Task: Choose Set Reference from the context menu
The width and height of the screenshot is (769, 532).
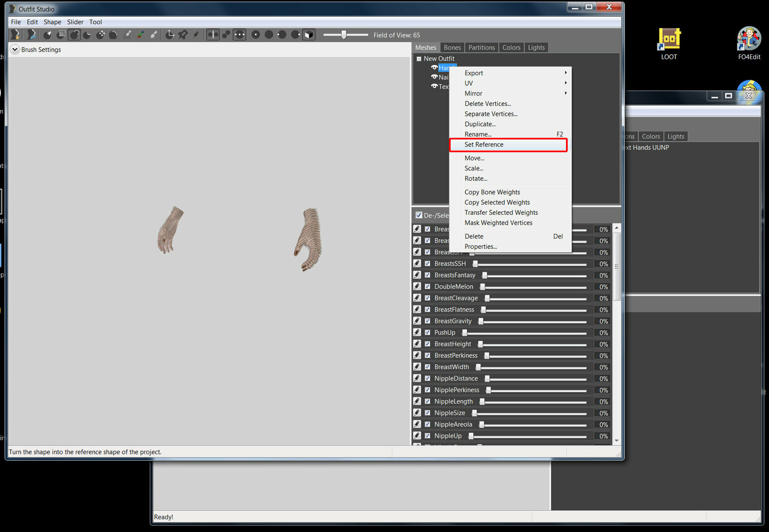Action: pos(508,144)
